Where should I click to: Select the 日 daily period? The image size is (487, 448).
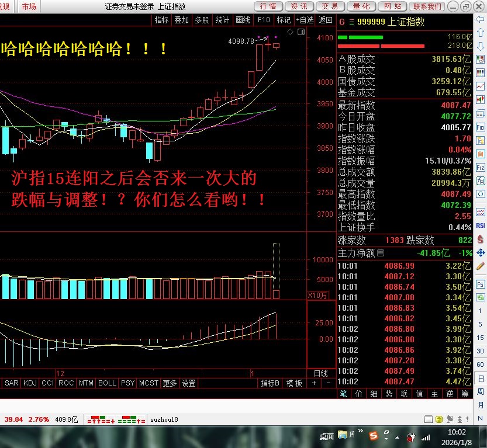tap(480, 378)
